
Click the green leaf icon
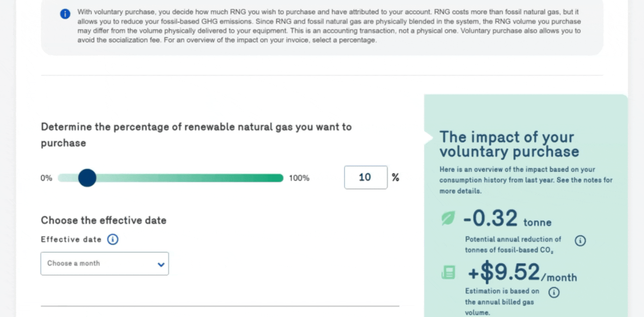[448, 218]
